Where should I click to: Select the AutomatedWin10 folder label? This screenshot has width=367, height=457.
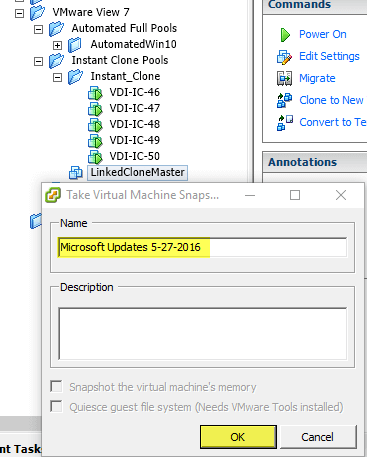134,44
